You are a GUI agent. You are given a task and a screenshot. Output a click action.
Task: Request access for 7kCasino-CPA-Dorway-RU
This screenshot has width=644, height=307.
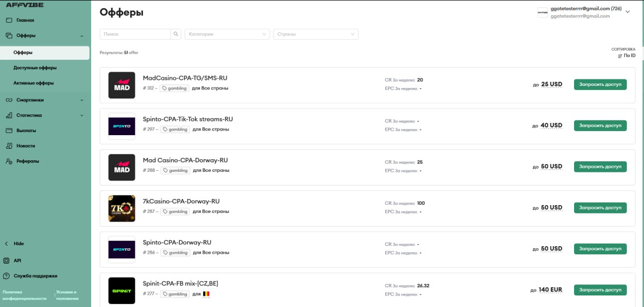pyautogui.click(x=600, y=208)
